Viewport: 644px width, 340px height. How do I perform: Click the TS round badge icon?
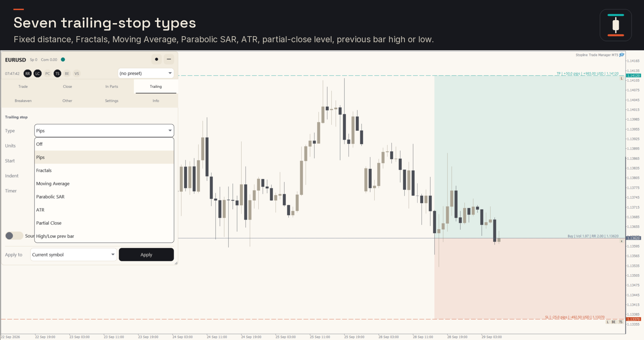(57, 73)
